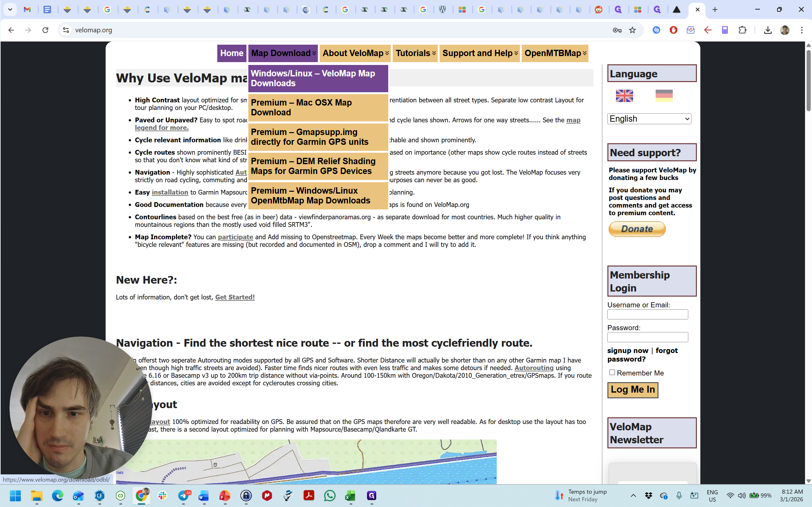This screenshot has height=507, width=812.
Task: Open the English language dropdown
Action: [649, 119]
